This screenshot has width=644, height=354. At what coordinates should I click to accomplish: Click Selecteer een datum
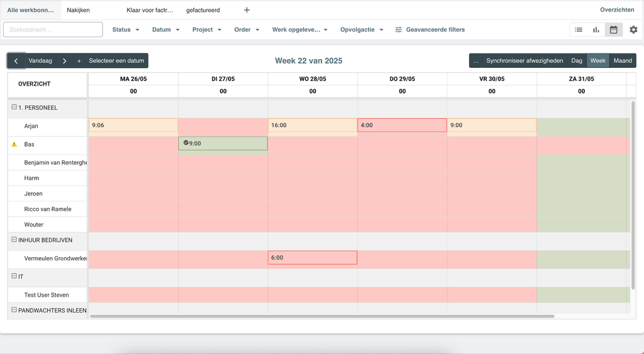[116, 61]
